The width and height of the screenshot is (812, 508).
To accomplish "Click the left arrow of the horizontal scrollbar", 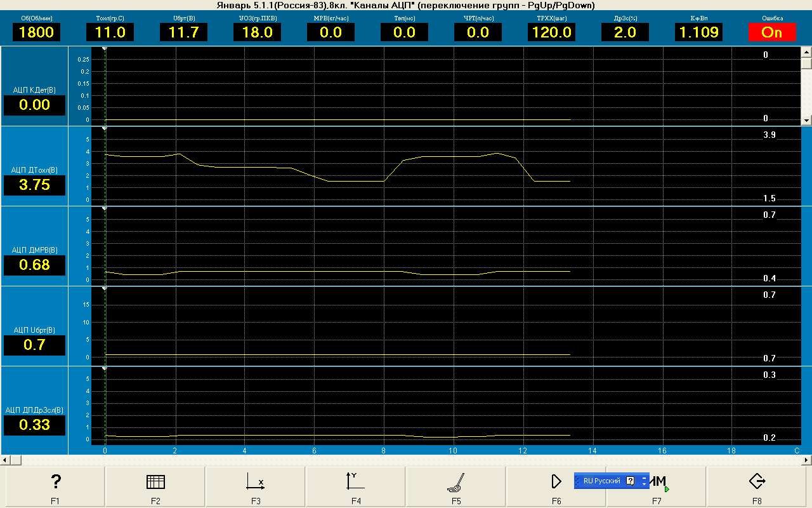I will [x=5, y=459].
